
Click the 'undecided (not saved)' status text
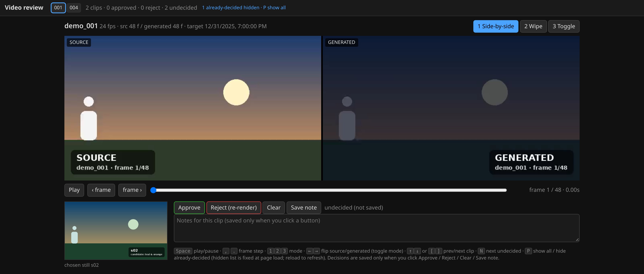(x=354, y=208)
